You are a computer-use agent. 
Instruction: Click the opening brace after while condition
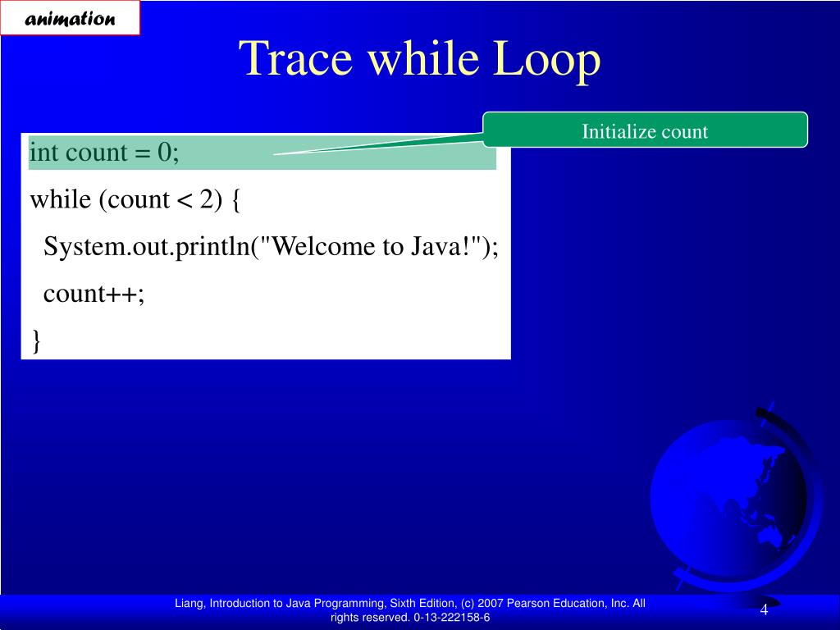tap(235, 199)
